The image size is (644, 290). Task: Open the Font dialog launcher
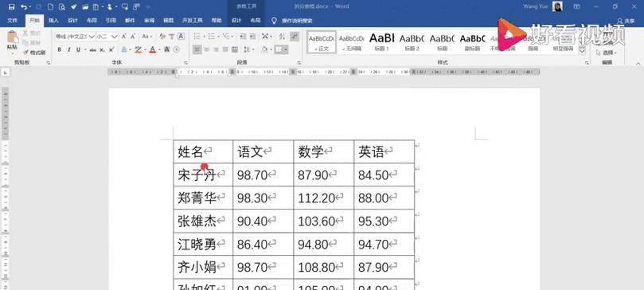point(185,63)
